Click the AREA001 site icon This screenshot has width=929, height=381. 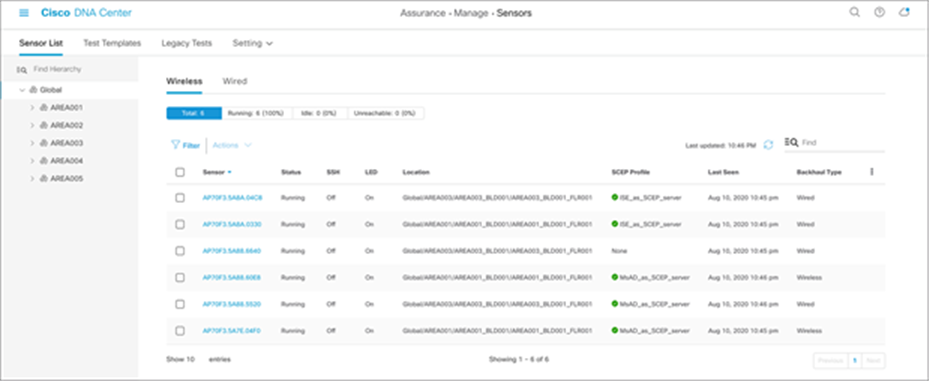[x=44, y=108]
